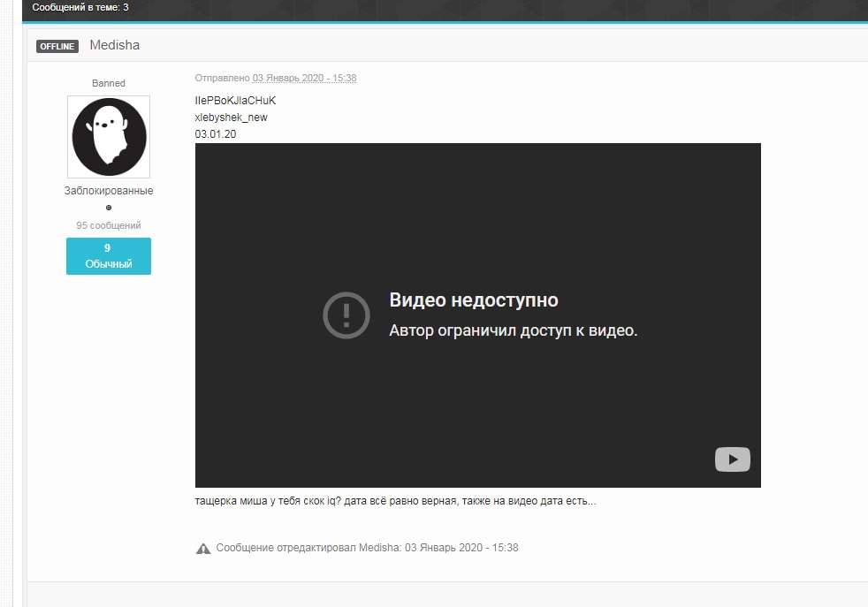Screen dimensions: 868x607
Task: Click the Видео недоступно heading
Action: [x=474, y=300]
